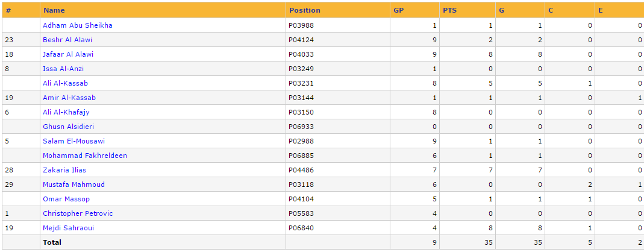Sort by PTS column header
Image resolution: width=644 pixels, height=252 pixels.
point(450,11)
